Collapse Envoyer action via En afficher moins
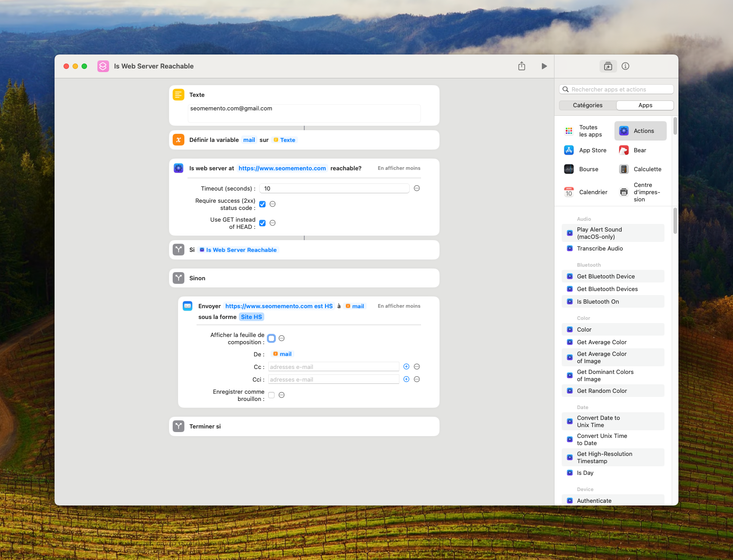The width and height of the screenshot is (733, 560). click(399, 306)
